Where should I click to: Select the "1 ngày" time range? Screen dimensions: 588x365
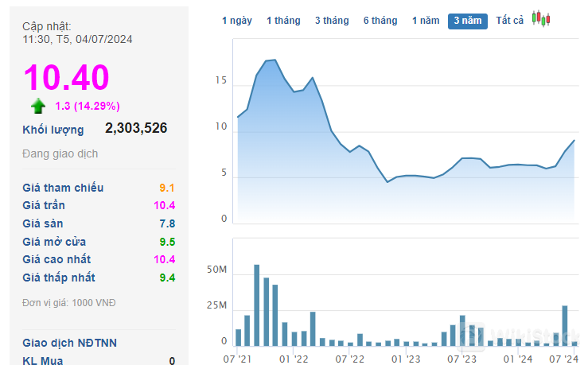(236, 21)
